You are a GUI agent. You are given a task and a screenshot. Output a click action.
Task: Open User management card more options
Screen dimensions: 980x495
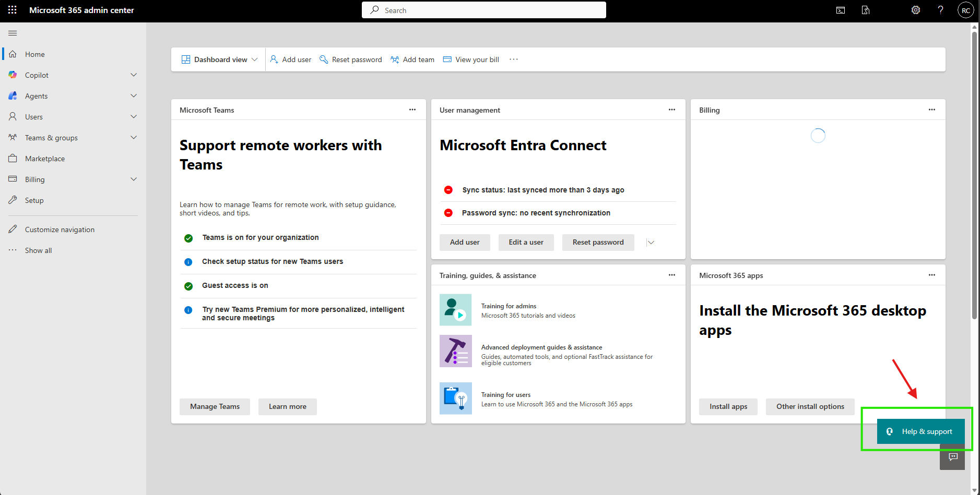pos(672,110)
